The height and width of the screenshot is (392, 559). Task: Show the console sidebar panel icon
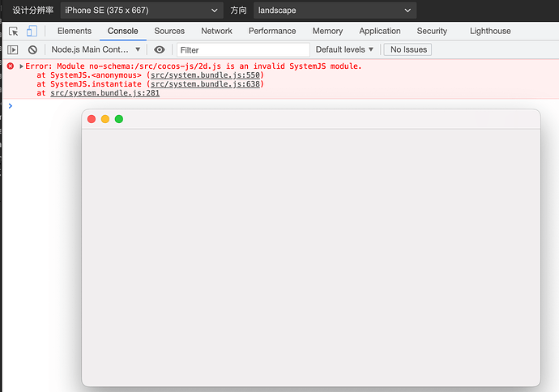click(13, 49)
